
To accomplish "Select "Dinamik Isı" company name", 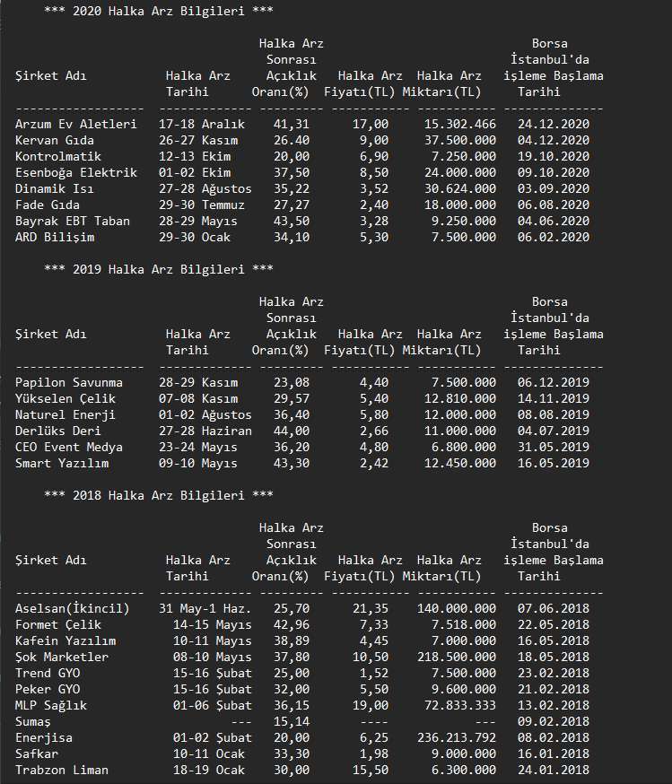I will [55, 188].
